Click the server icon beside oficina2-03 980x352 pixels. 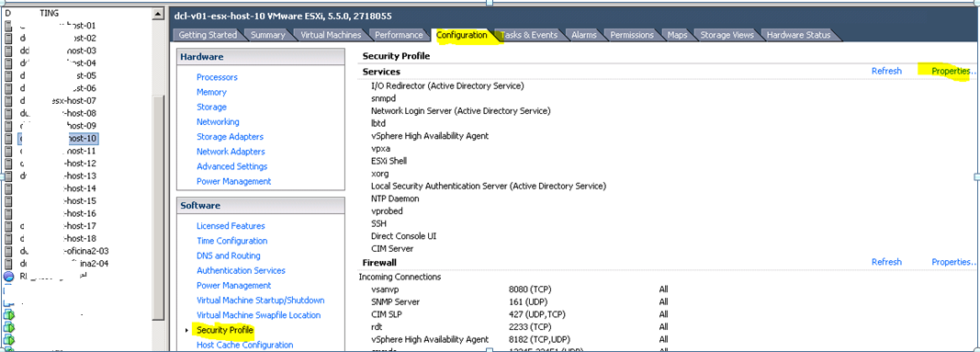pyautogui.click(x=9, y=251)
